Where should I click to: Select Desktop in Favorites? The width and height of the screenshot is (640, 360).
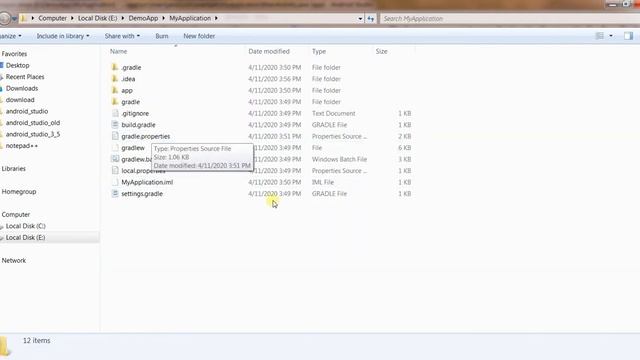18,65
